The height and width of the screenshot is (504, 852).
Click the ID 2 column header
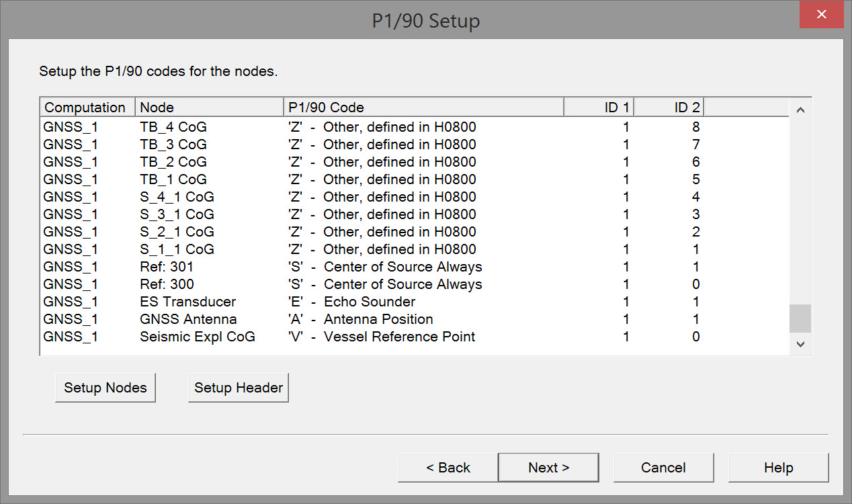(x=669, y=108)
